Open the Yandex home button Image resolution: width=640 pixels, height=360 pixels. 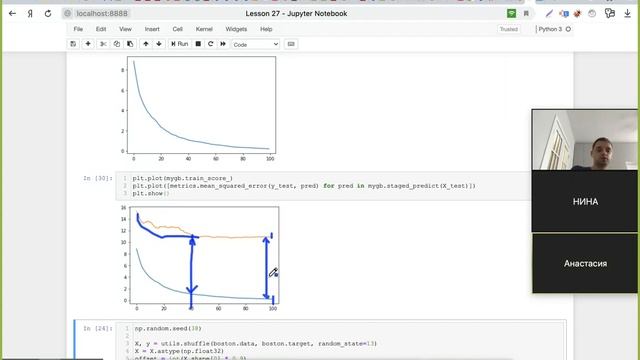(30, 13)
